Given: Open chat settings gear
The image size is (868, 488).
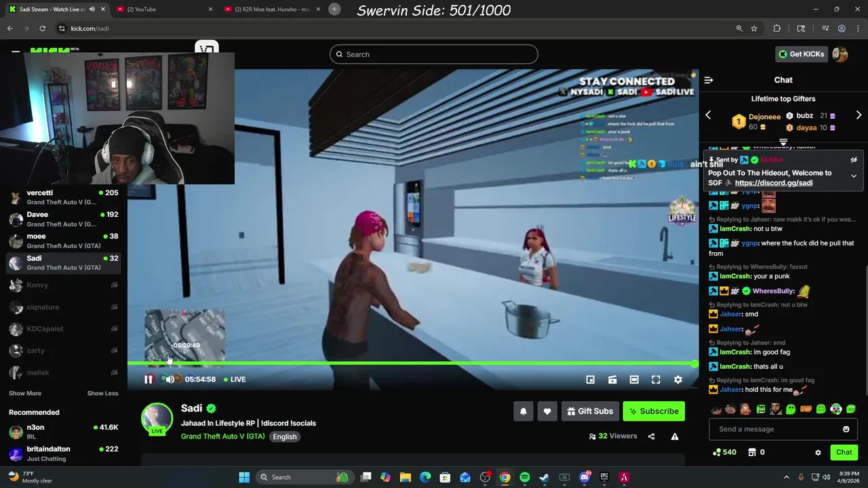Looking at the screenshot, I should click(818, 453).
